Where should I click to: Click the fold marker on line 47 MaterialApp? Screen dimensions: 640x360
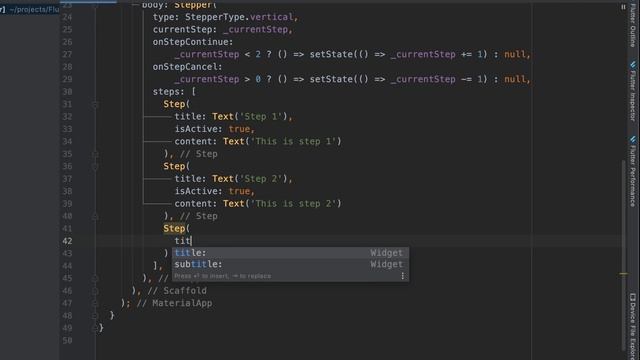(95, 303)
